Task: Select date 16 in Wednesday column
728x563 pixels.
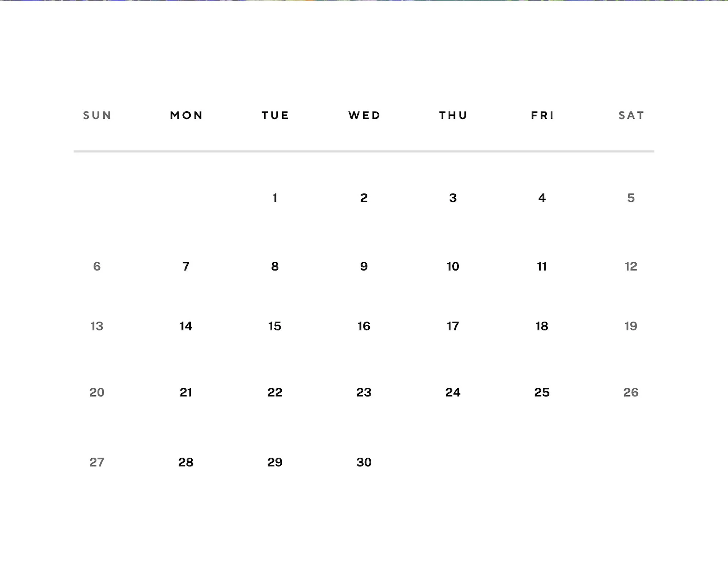Action: click(364, 326)
